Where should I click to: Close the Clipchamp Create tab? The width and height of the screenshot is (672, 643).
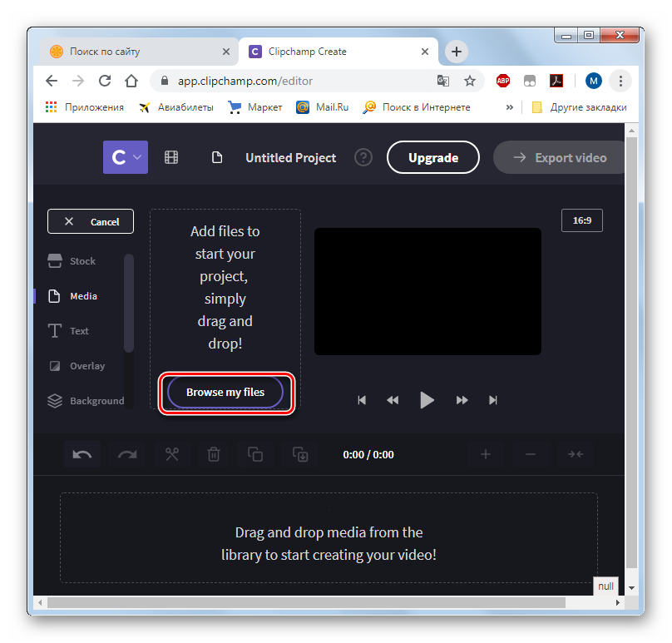pos(425,52)
